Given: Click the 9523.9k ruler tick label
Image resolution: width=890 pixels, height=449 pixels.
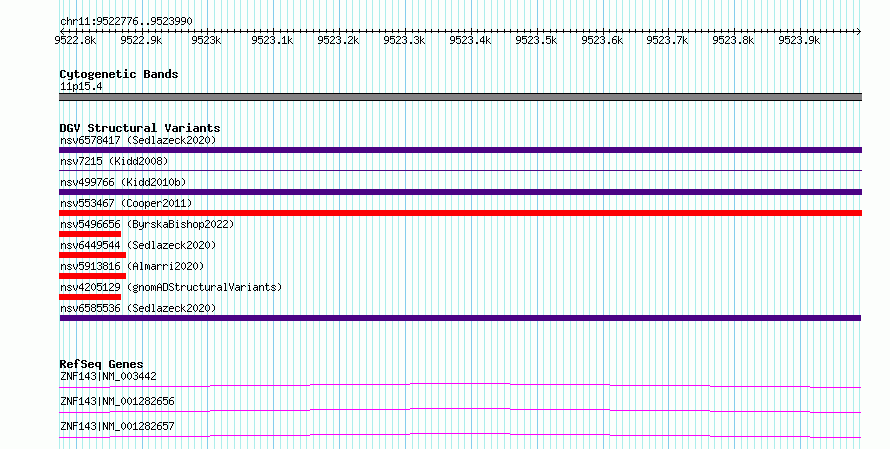Looking at the screenshot, I should click(799, 40).
